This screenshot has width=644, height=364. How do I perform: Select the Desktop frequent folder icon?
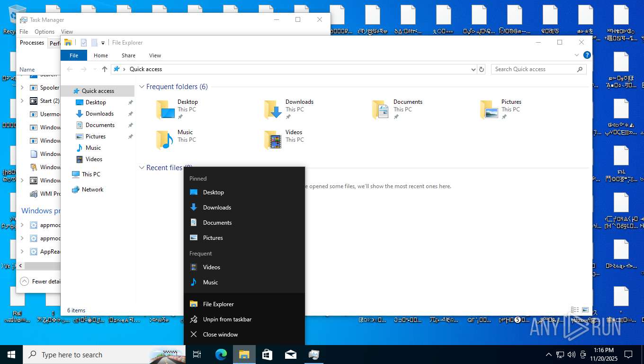tap(165, 109)
